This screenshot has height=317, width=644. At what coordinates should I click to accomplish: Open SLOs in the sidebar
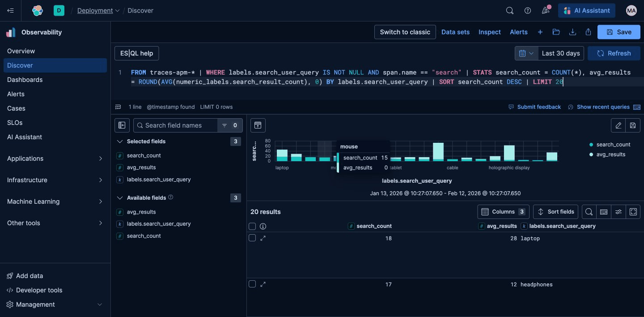[x=55, y=123]
